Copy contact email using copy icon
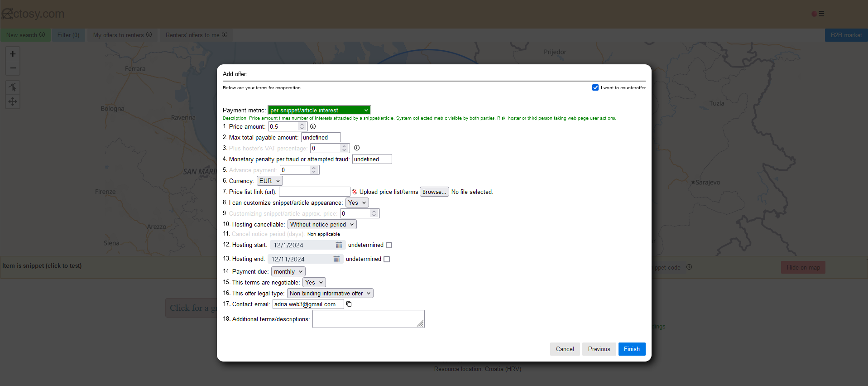Image resolution: width=868 pixels, height=386 pixels. click(349, 304)
